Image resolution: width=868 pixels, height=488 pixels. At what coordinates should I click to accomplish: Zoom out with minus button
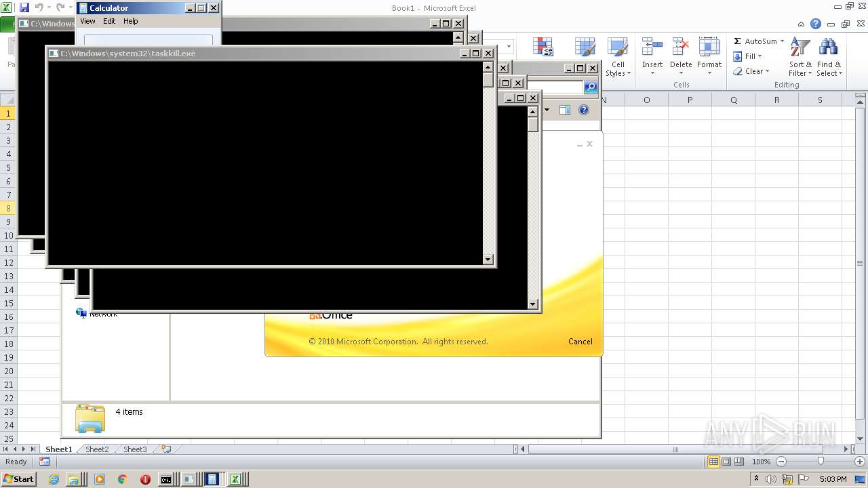click(x=781, y=462)
